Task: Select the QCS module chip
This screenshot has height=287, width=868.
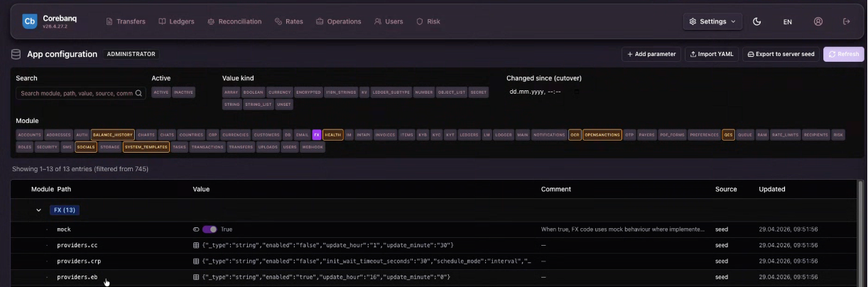Action: [728, 134]
